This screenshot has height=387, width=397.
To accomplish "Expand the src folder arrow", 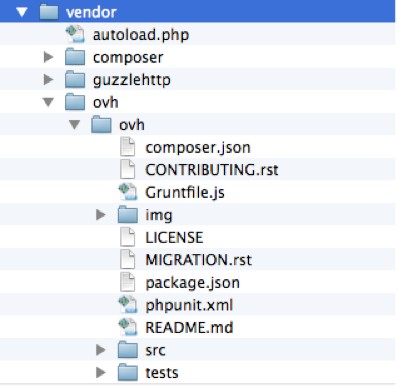I will pyautogui.click(x=101, y=350).
